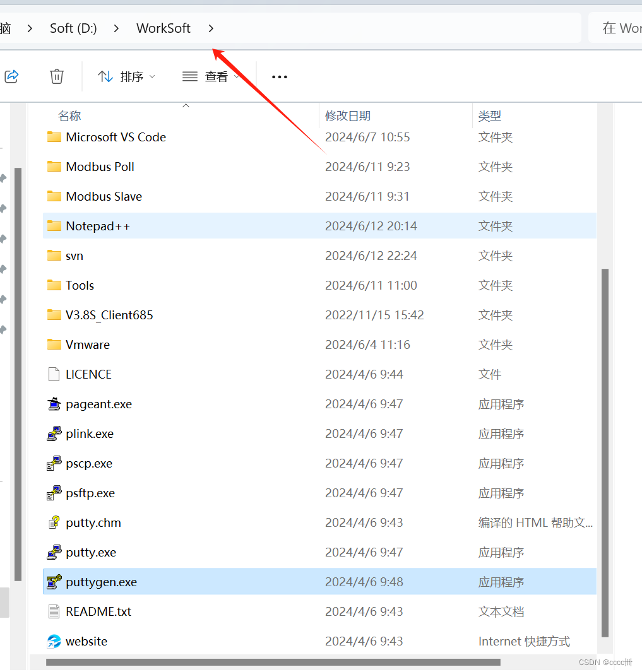Screen dimensions: 642x672
Task: Open the 排序 sort dropdown
Action: point(126,77)
